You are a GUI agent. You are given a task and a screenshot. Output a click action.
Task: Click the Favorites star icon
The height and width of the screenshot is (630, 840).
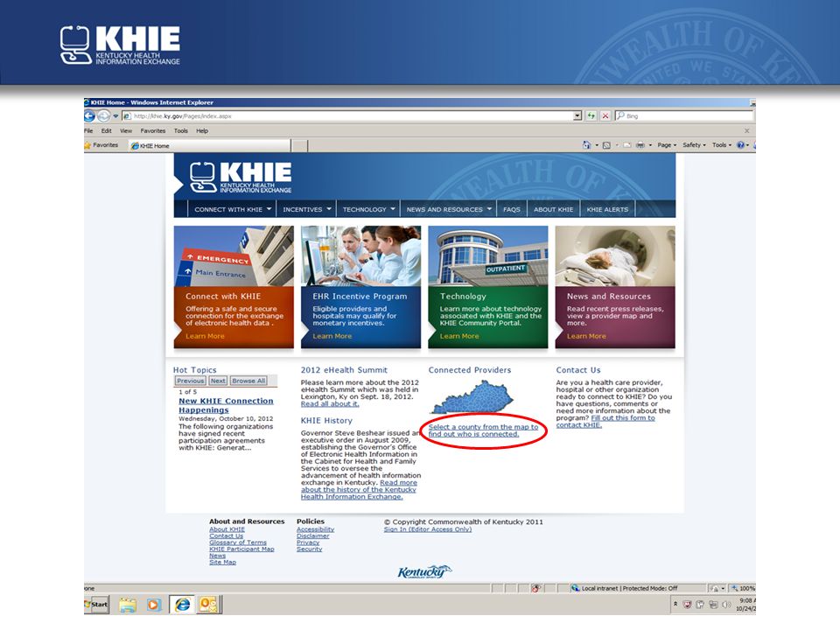pyautogui.click(x=87, y=145)
